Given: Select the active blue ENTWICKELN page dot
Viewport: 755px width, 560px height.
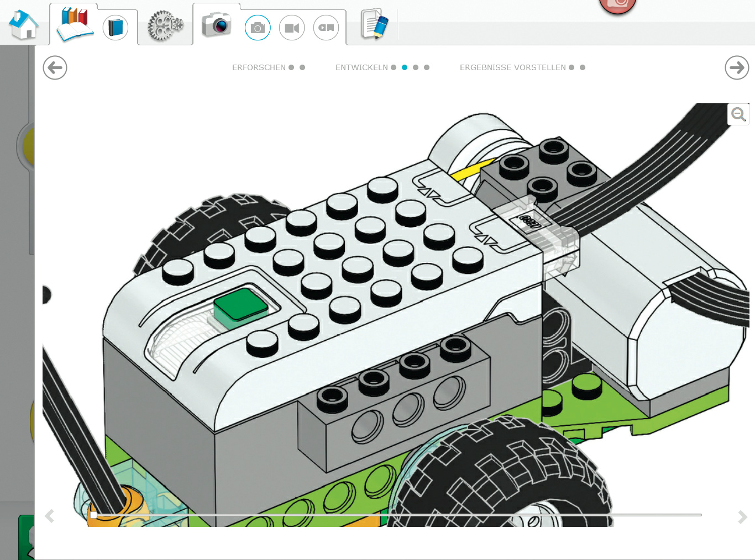Looking at the screenshot, I should 405,67.
